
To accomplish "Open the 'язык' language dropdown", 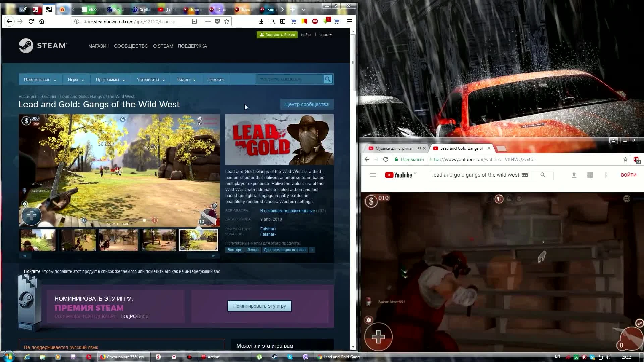I will point(325,35).
